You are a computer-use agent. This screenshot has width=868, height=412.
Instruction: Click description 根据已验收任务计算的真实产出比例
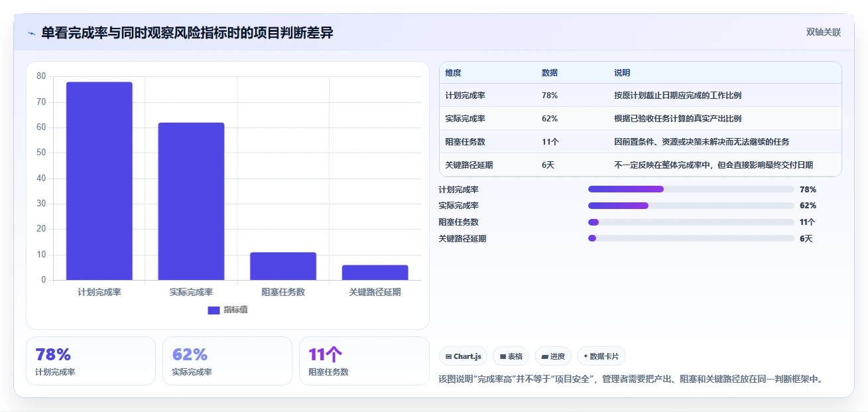click(678, 119)
